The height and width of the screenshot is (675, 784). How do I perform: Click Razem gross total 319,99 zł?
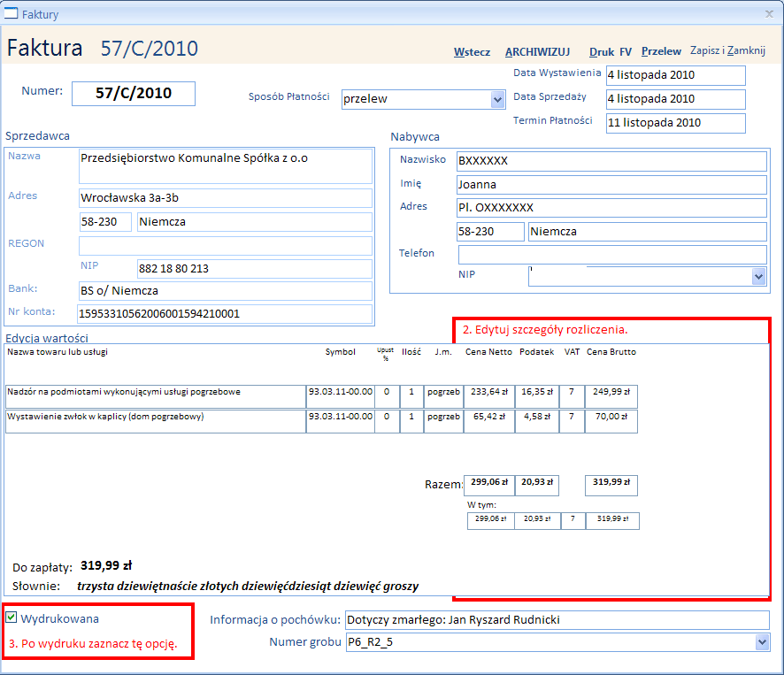pos(611,486)
